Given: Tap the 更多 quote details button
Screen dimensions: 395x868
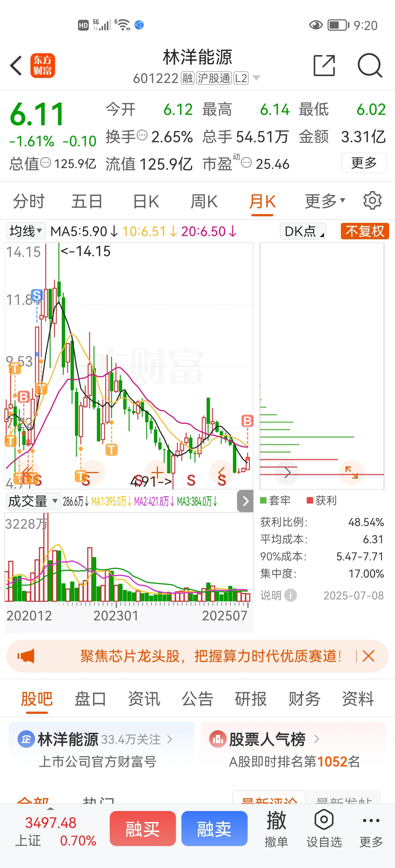Looking at the screenshot, I should pyautogui.click(x=364, y=163).
